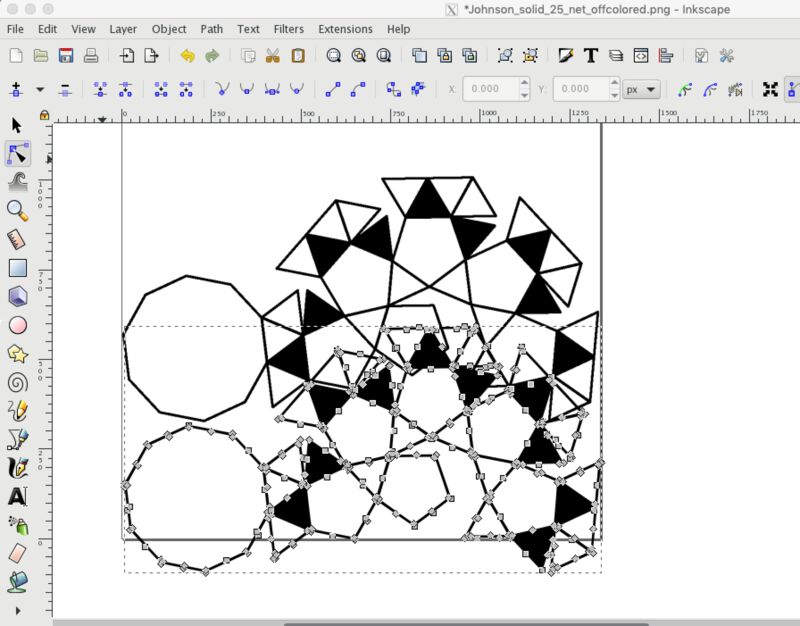Image resolution: width=800 pixels, height=626 pixels.
Task: Choose the Tweak tool
Action: [17, 182]
